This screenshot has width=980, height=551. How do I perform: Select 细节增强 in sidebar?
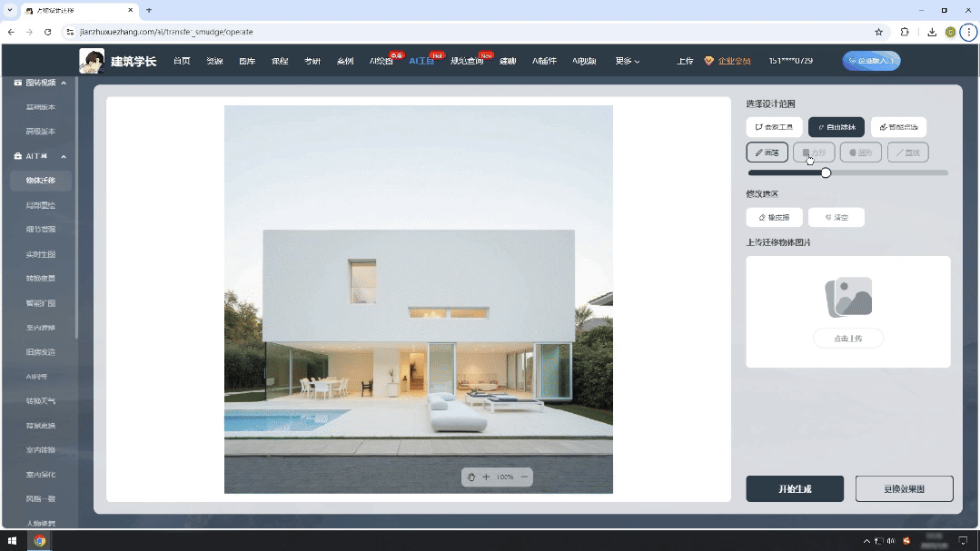point(41,230)
